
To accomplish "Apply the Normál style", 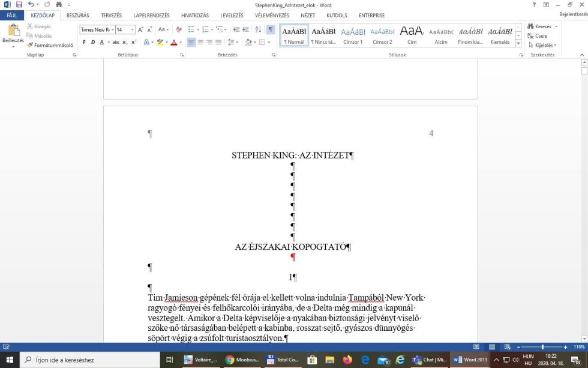I will point(294,35).
